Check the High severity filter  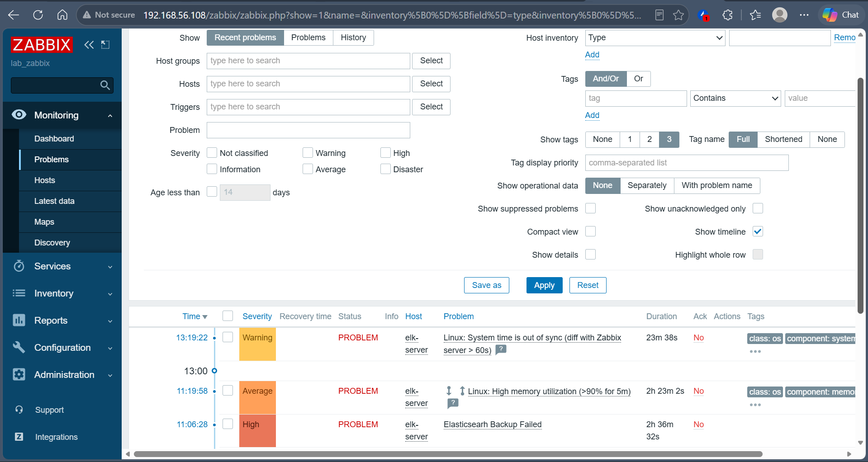(385, 153)
